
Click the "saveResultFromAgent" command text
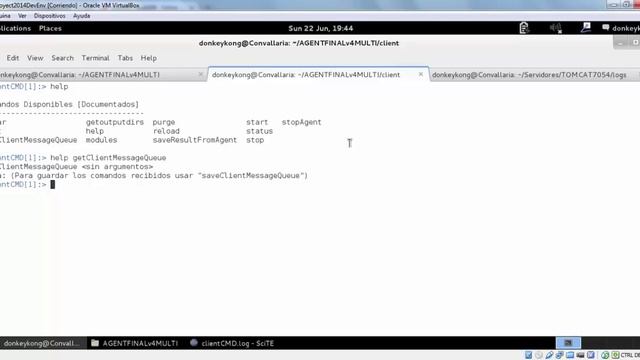click(195, 140)
